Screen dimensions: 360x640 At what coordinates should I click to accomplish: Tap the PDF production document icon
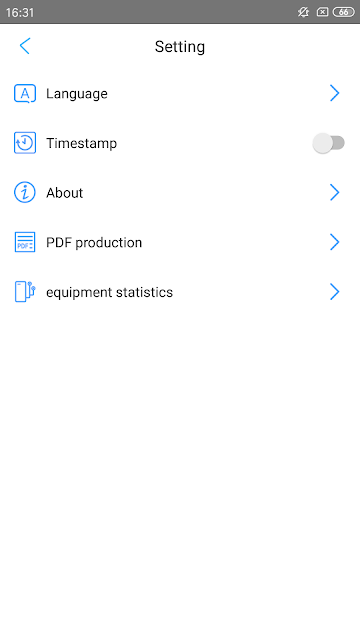point(25,242)
